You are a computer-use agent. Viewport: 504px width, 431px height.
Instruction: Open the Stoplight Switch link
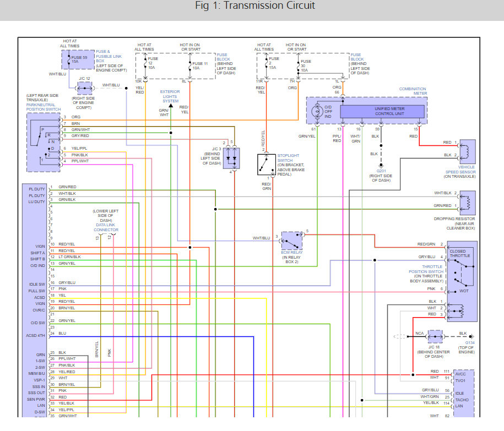(x=288, y=158)
